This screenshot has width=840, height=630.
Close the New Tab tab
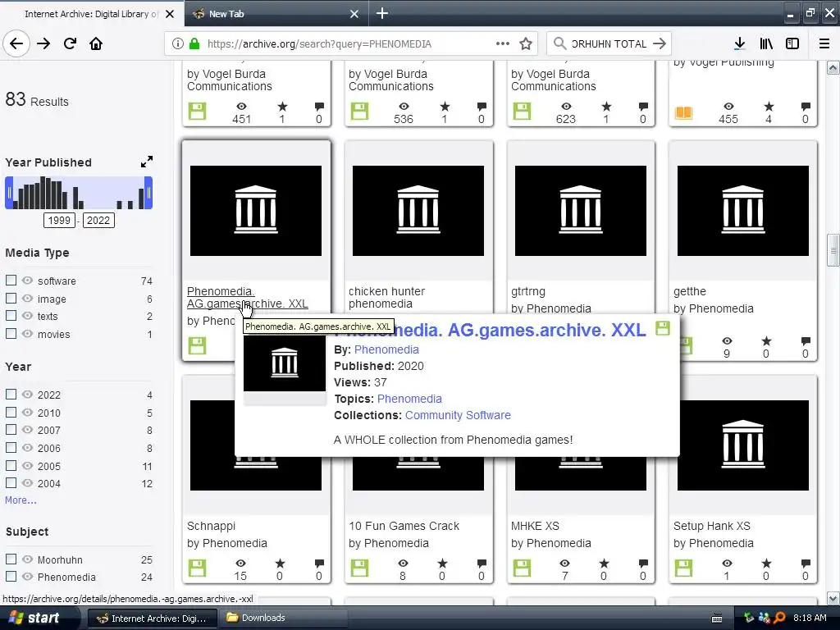click(354, 14)
